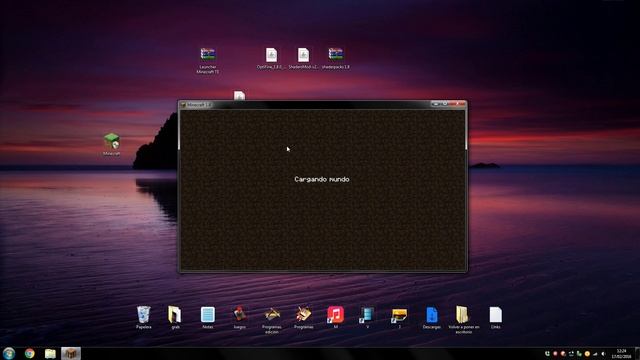Screen dimensions: 640x360
Task: Open the Launcher Minecraft desktop archive
Action: (x=208, y=60)
